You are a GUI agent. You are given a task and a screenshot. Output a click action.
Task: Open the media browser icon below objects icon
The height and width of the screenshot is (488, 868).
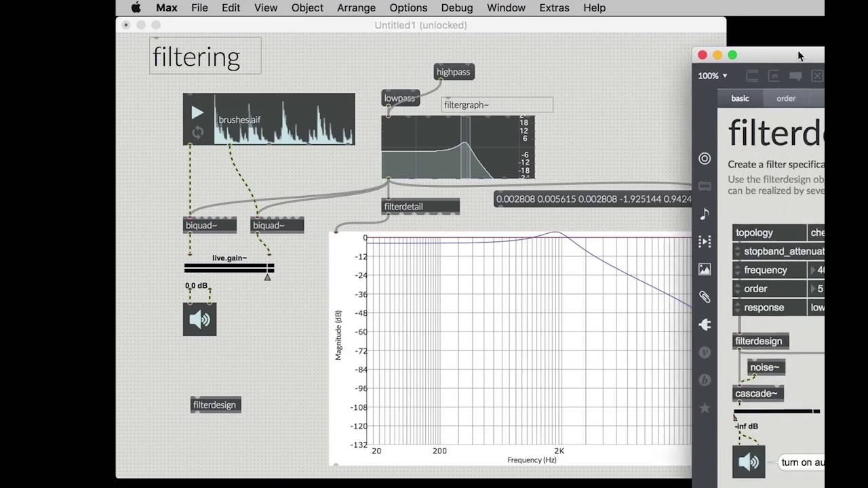click(705, 186)
